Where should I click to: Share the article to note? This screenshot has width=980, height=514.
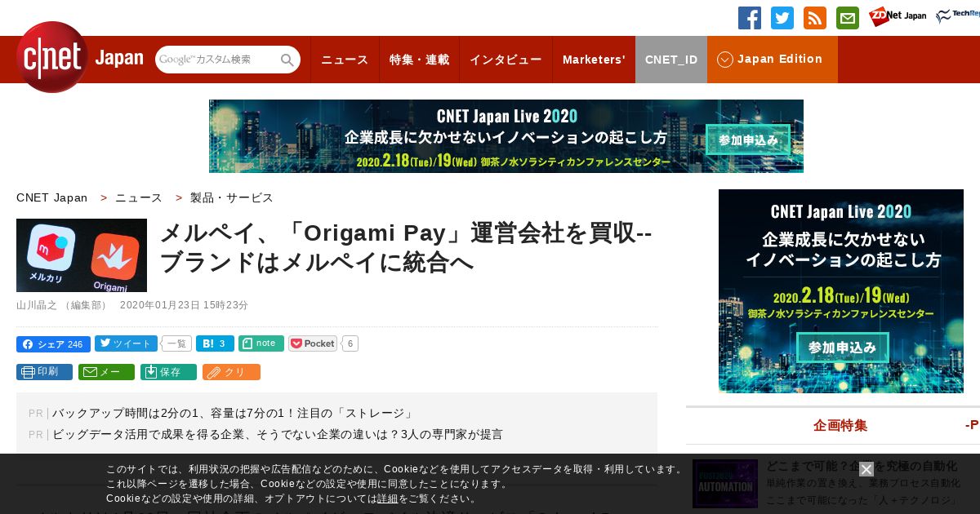pos(261,343)
